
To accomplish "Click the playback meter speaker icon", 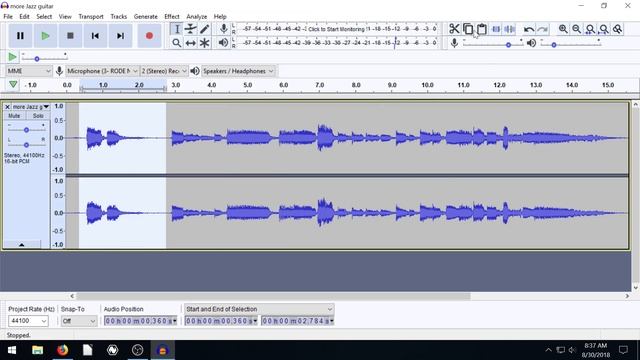I will [x=223, y=42].
